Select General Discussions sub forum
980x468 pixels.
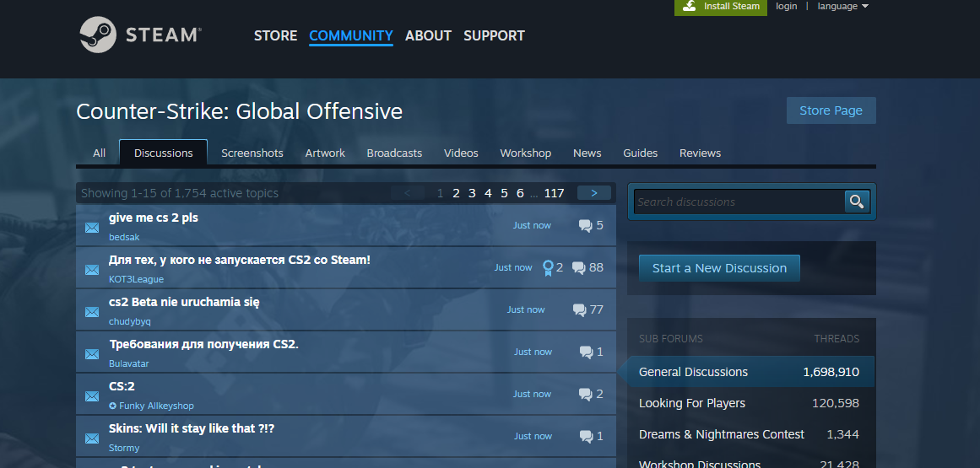tap(750, 372)
